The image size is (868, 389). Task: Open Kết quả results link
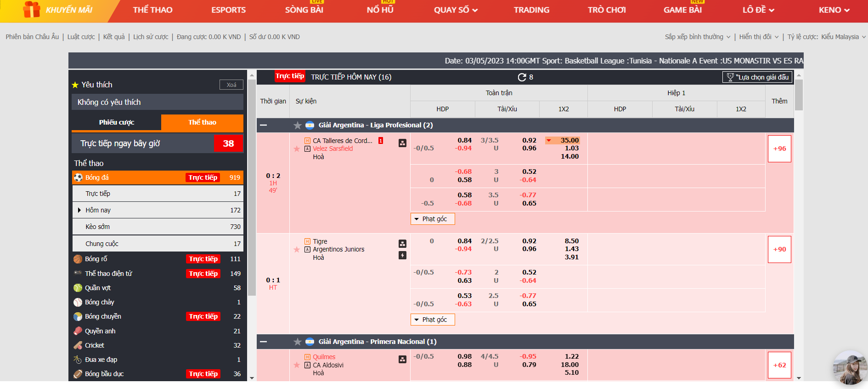(114, 37)
